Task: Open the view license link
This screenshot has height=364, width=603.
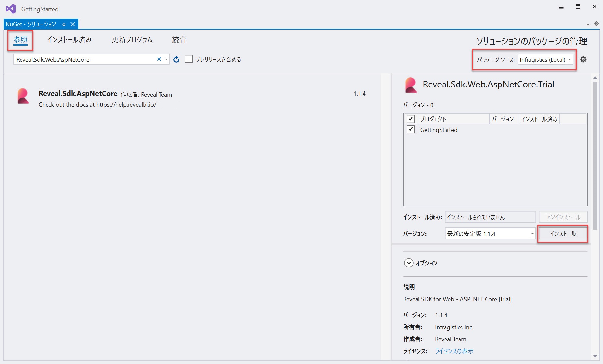Action: point(454,351)
